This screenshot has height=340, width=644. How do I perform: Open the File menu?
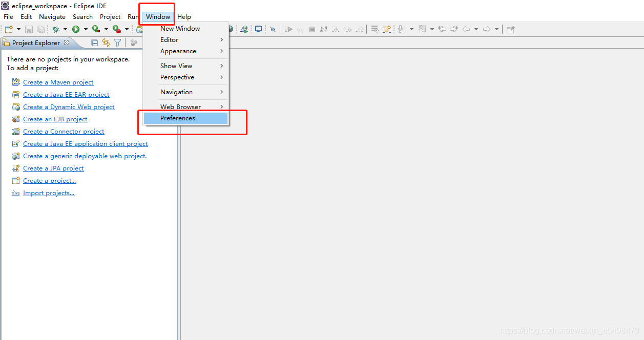point(8,17)
